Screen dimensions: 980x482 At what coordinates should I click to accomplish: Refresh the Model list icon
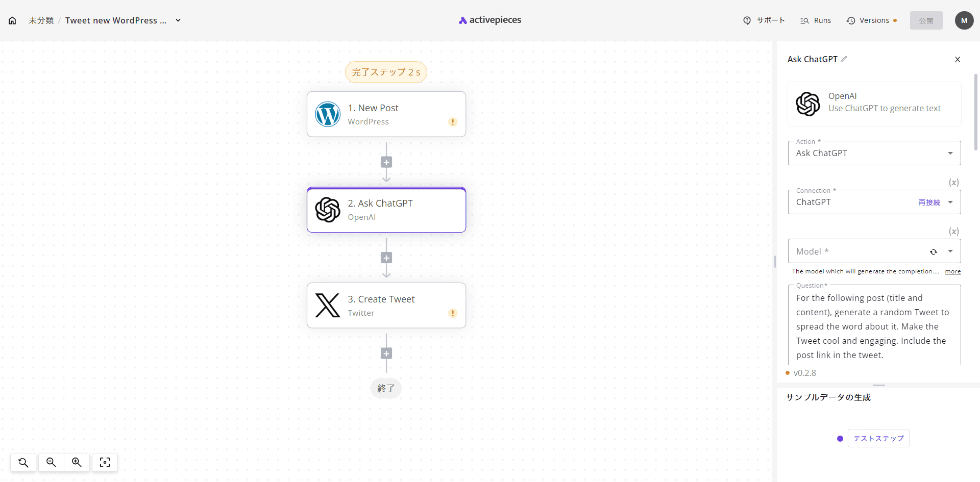click(934, 251)
